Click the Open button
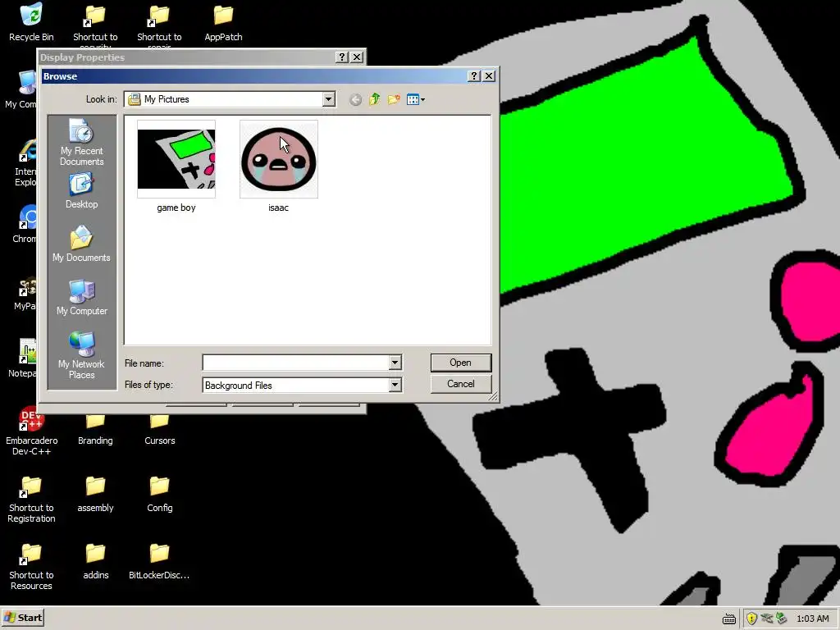840x630 pixels. 461,363
